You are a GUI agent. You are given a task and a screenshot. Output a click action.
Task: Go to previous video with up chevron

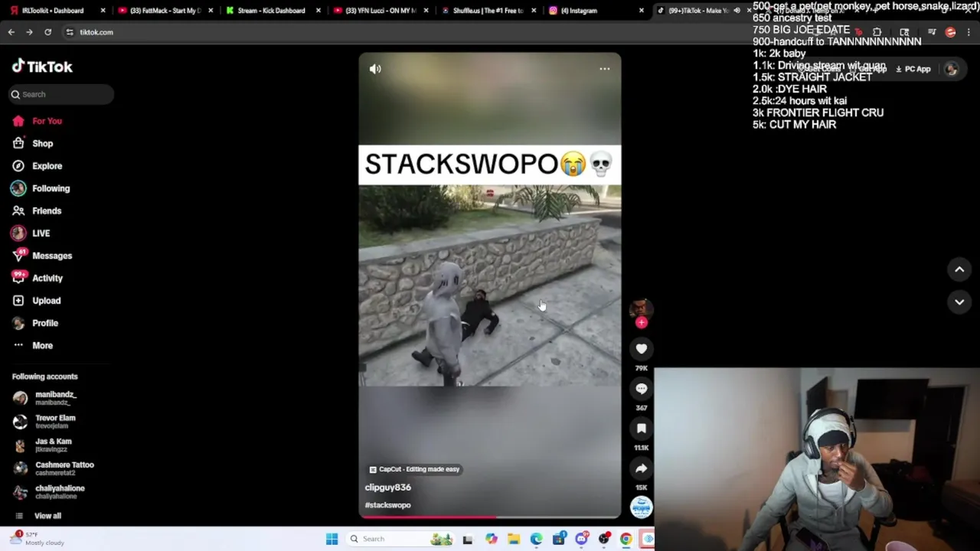pyautogui.click(x=959, y=269)
